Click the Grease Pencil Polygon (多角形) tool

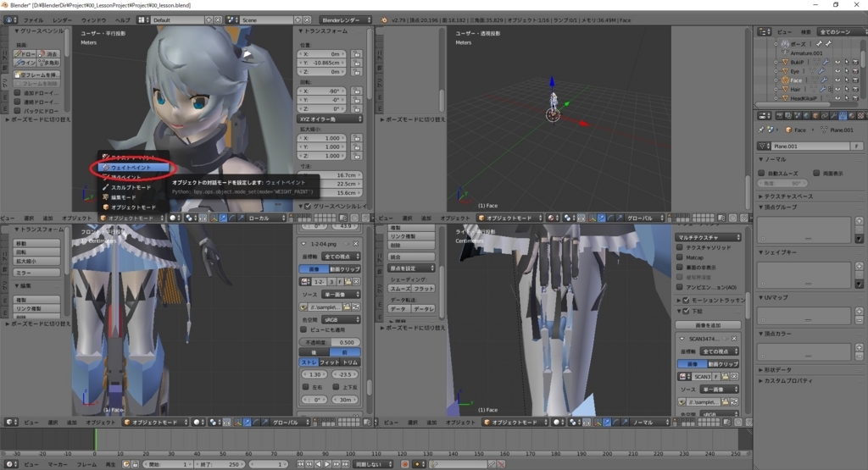click(x=48, y=63)
